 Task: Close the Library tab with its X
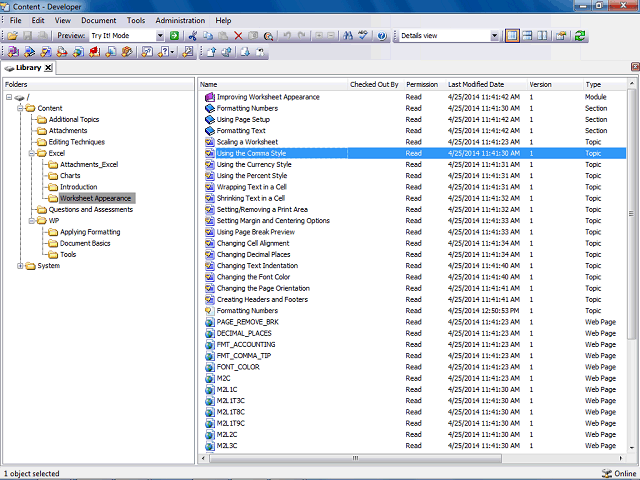[x=48, y=68]
